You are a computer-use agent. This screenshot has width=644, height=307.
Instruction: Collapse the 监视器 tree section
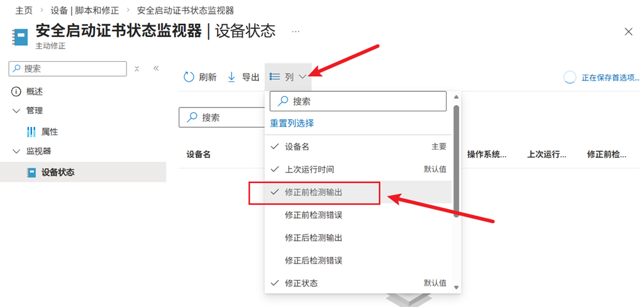pyautogui.click(x=16, y=151)
